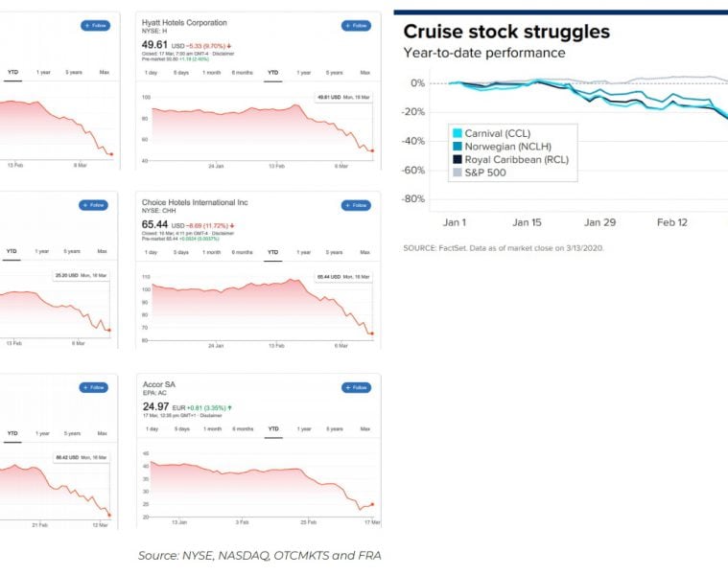Click the S&P 500 legend swatch
Image resolution: width=728 pixels, height=575 pixels.
click(x=458, y=173)
